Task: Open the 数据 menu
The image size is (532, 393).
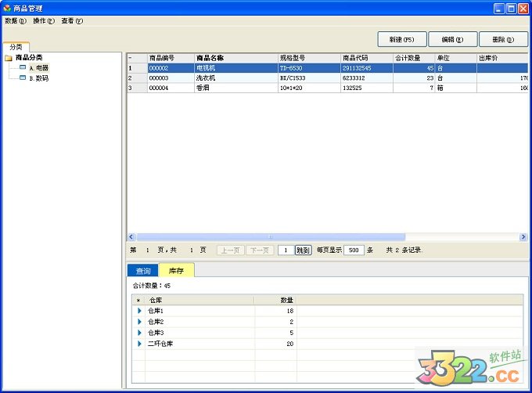Action: [x=16, y=21]
